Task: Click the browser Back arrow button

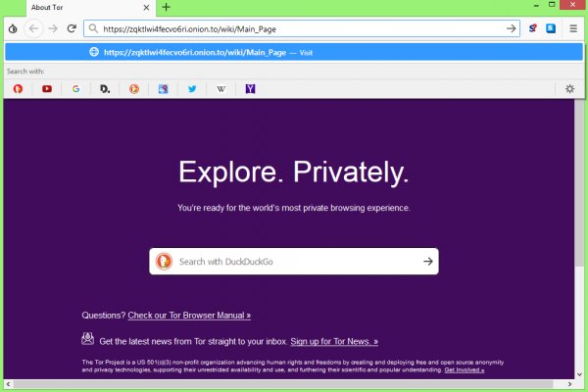Action: tap(34, 28)
